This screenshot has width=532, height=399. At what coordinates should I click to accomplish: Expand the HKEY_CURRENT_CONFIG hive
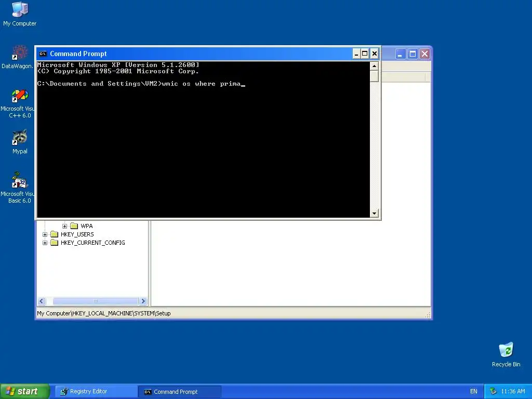point(45,243)
